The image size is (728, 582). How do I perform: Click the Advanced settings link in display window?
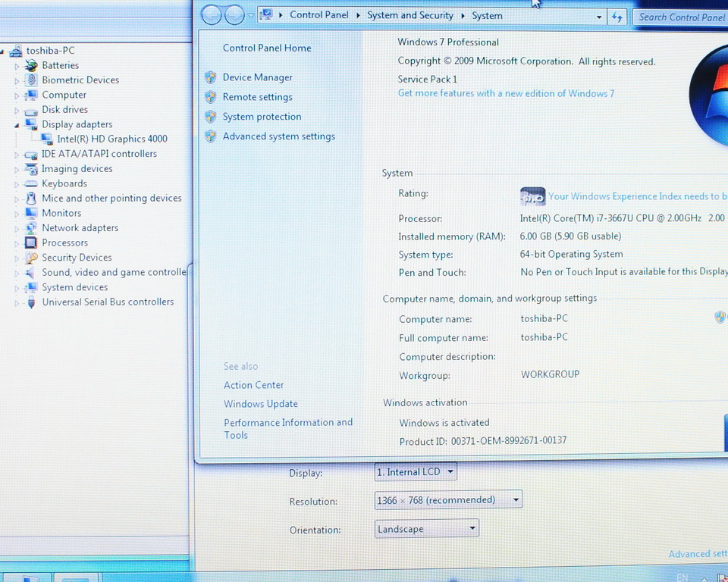[x=698, y=554]
